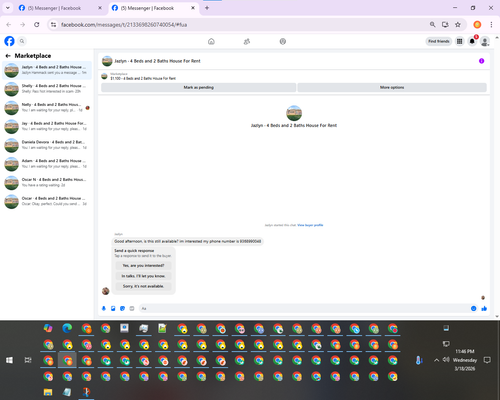Send quick reply 'Yes, are you interested?'

143,266
